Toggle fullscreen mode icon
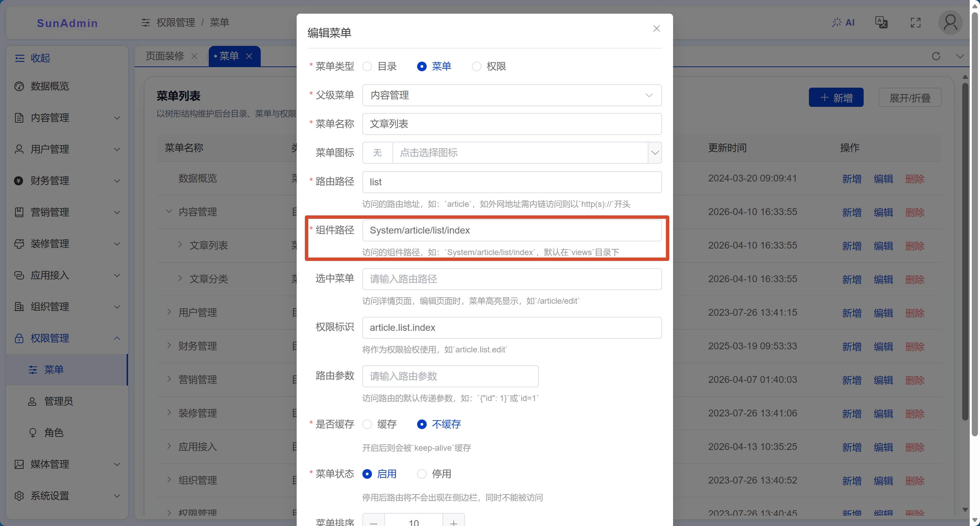The width and height of the screenshot is (980, 526). pos(915,23)
